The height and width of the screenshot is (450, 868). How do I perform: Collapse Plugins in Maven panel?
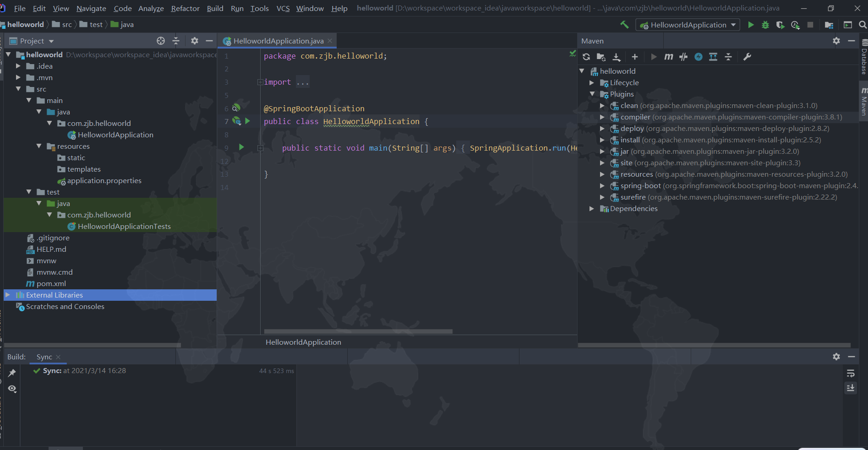click(x=592, y=94)
